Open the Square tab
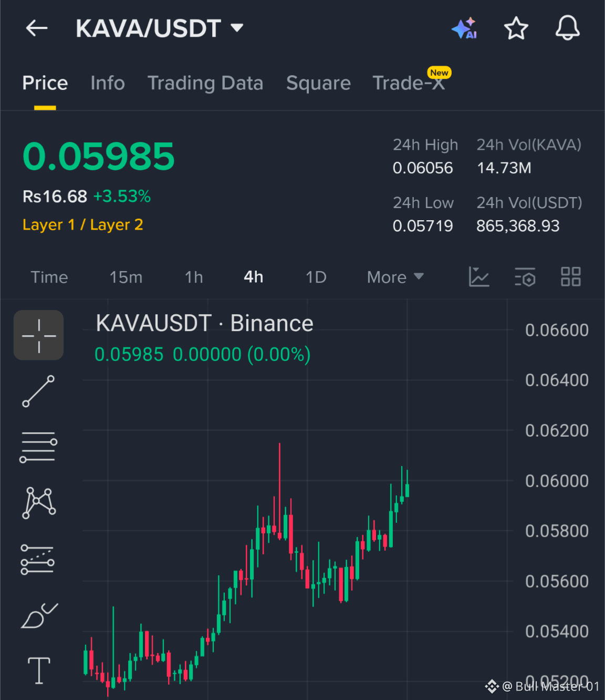The height and width of the screenshot is (700, 605). tap(318, 83)
